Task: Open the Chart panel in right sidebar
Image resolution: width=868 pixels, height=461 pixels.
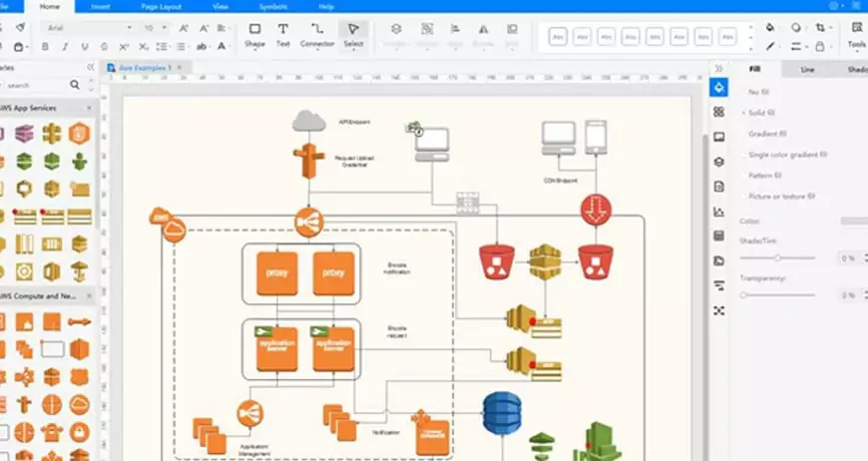Action: coord(718,212)
